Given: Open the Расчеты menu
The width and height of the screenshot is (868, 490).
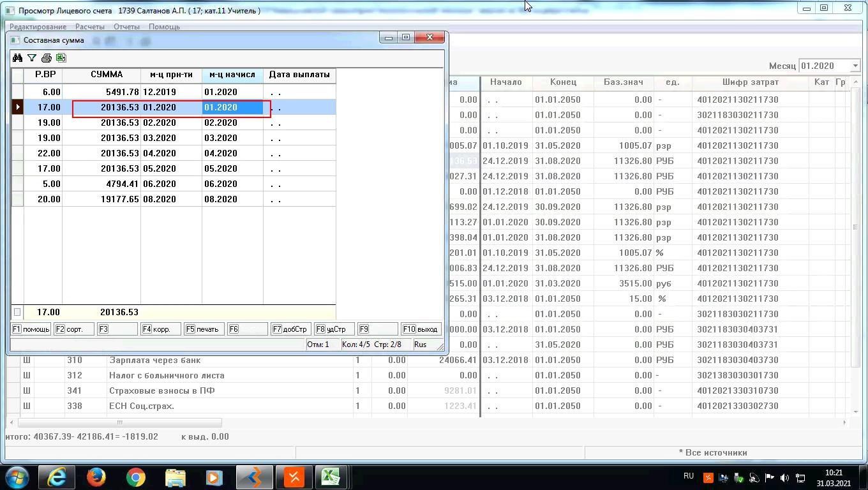Looking at the screenshot, I should click(90, 27).
